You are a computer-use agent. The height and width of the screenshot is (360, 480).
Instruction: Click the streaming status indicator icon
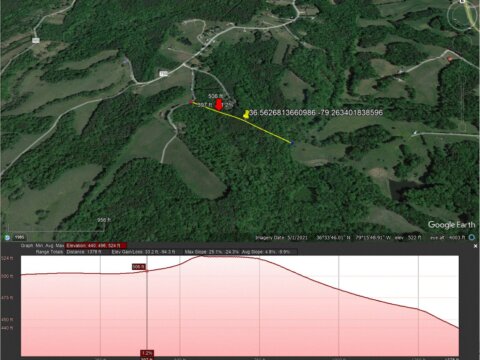(472, 237)
